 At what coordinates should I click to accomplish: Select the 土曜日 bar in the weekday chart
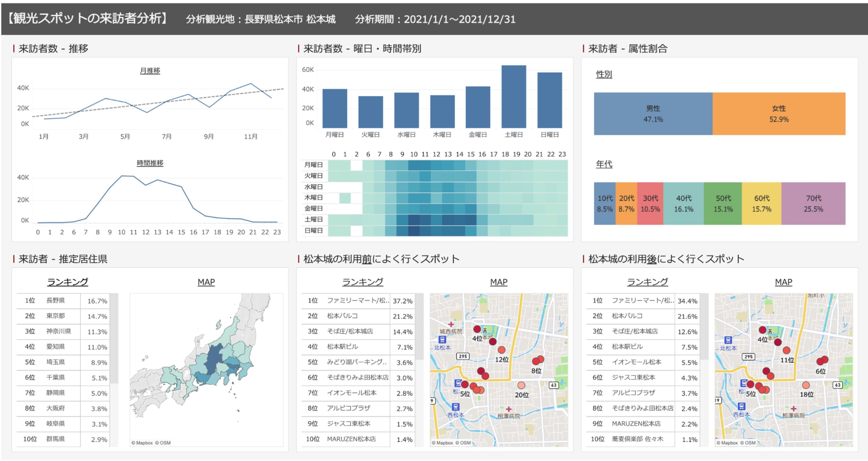click(514, 97)
